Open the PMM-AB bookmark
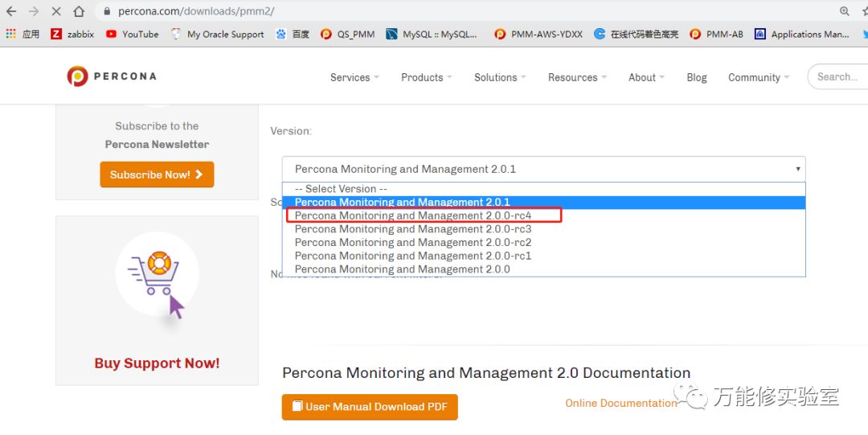The image size is (868, 435). 716,34
